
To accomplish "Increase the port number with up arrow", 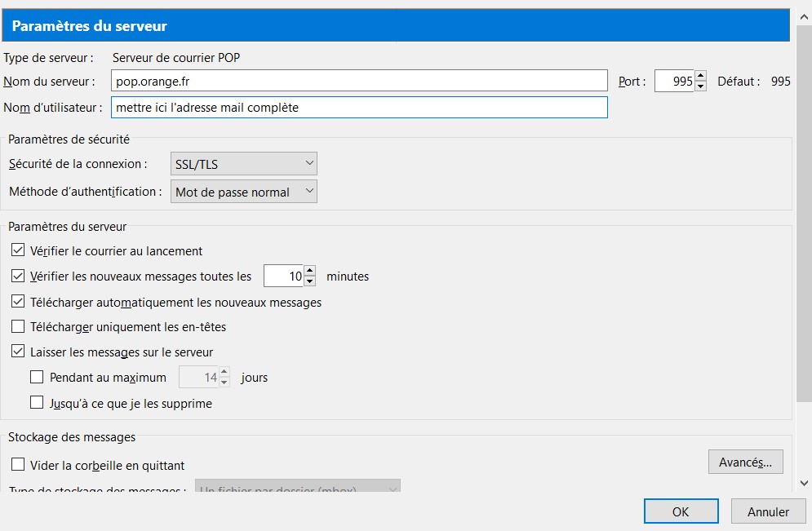I will click(700, 76).
